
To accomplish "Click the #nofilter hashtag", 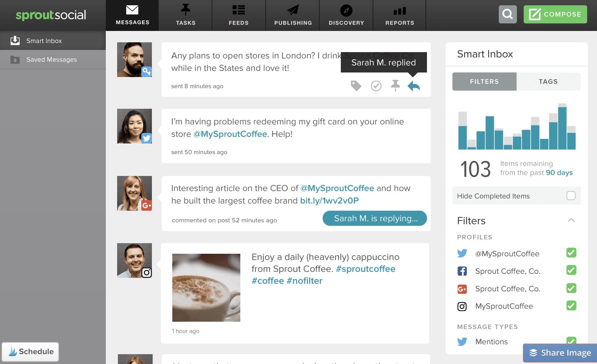I will (305, 281).
